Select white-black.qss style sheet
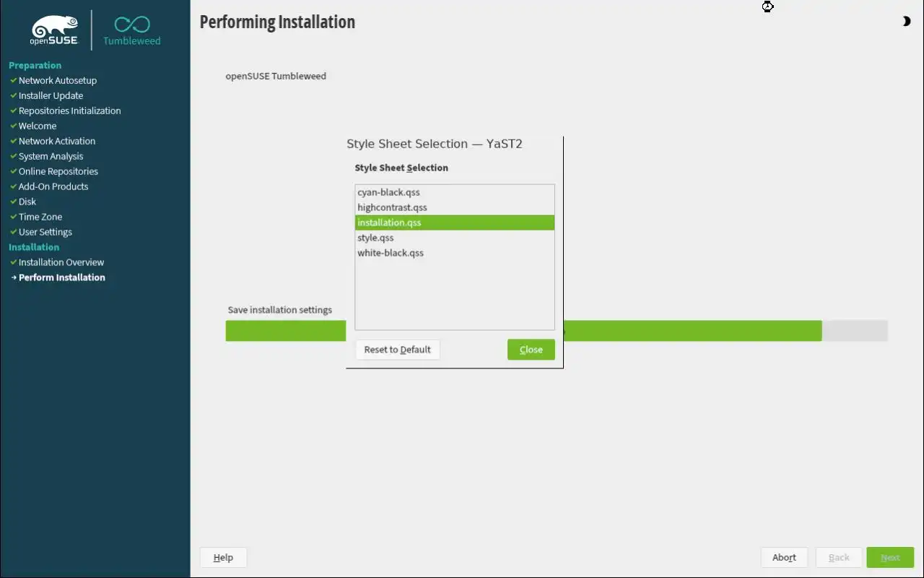 (455, 253)
